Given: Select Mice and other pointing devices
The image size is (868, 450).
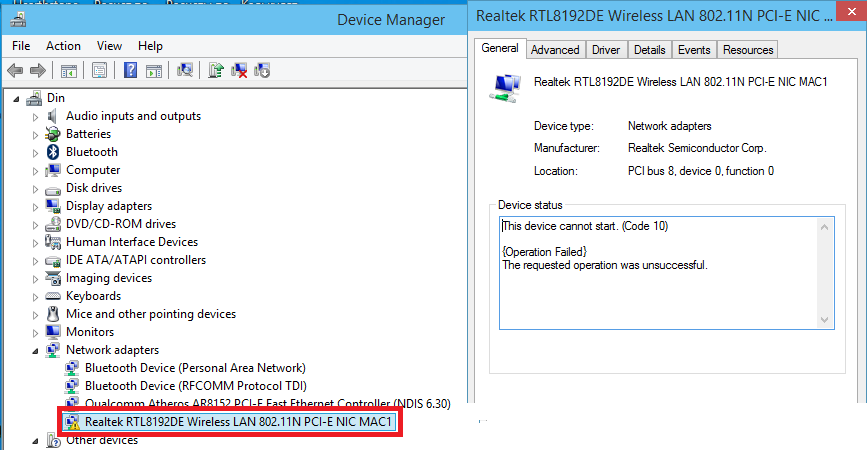Looking at the screenshot, I should (151, 314).
